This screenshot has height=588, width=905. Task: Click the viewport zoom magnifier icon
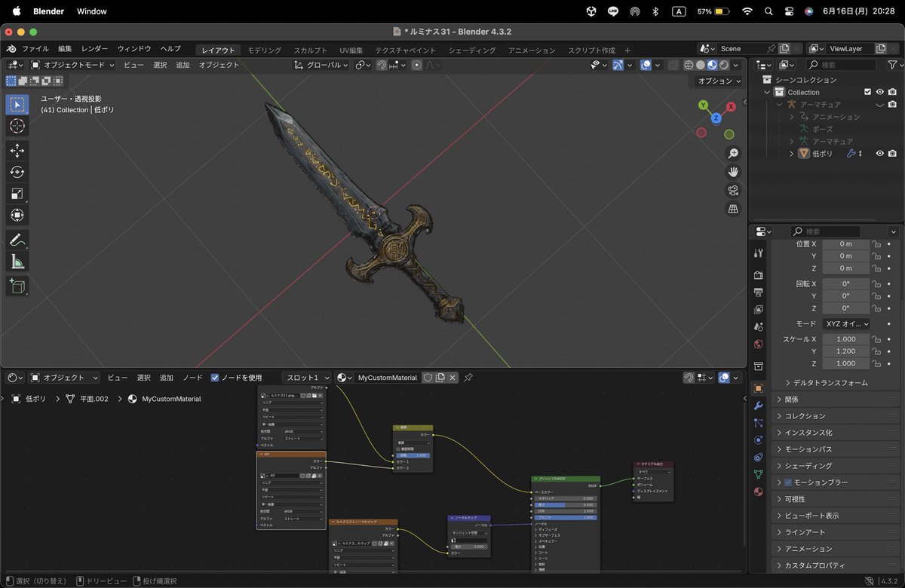[x=733, y=153]
